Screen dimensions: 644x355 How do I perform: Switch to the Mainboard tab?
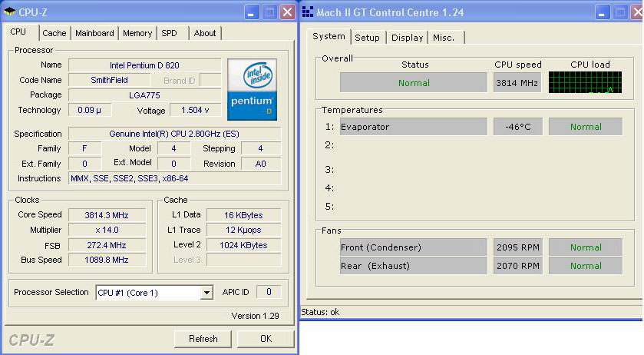(x=94, y=33)
